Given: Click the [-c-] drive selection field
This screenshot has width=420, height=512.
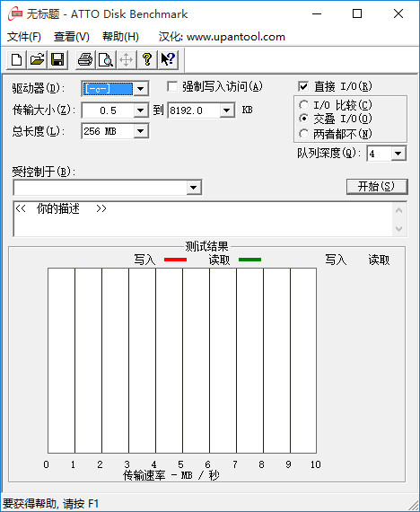Looking at the screenshot, I should coord(108,89).
